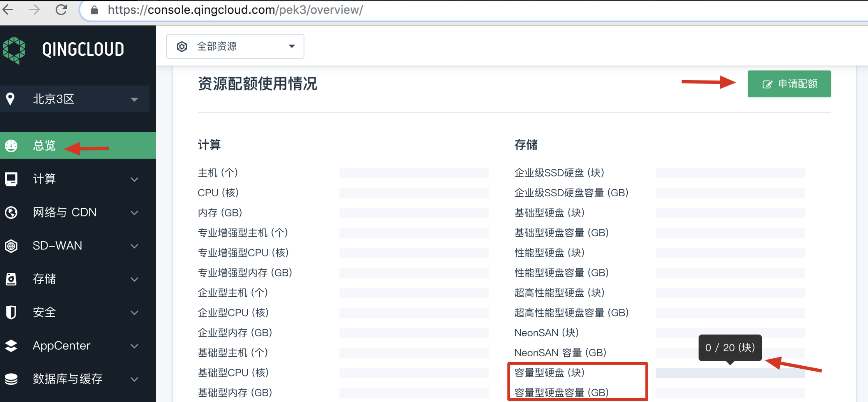
Task: Click the 资源配额使用情况 heading
Action: pos(257,84)
